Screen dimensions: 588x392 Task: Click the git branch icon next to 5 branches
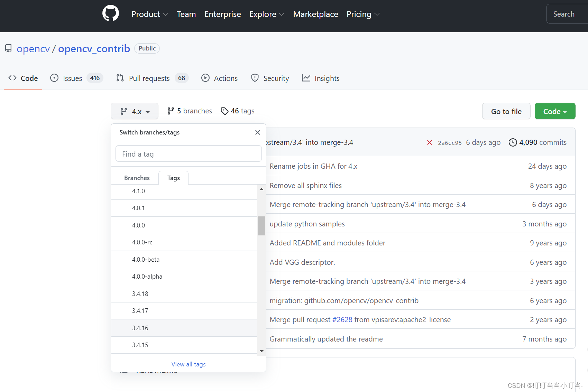click(171, 111)
